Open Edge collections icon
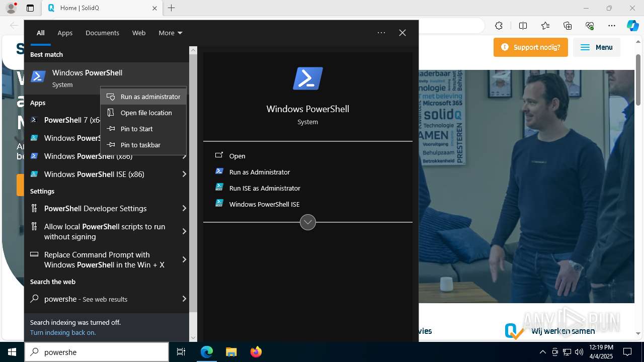 pyautogui.click(x=568, y=26)
